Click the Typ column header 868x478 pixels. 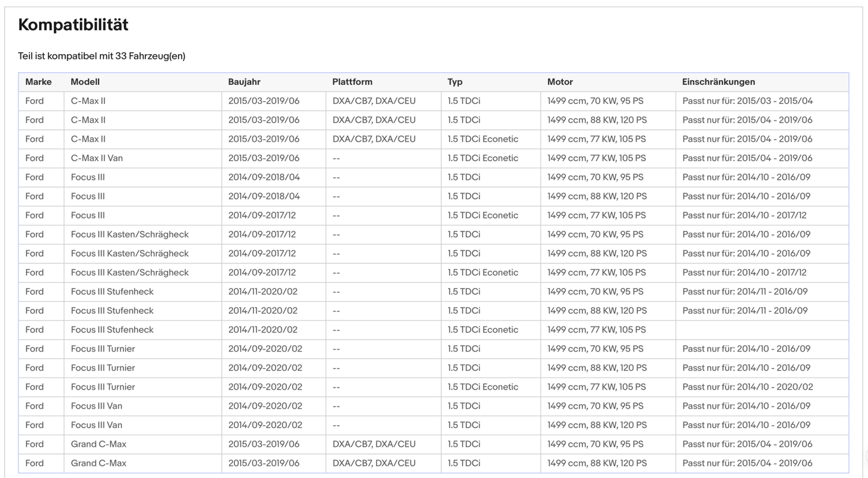(455, 82)
